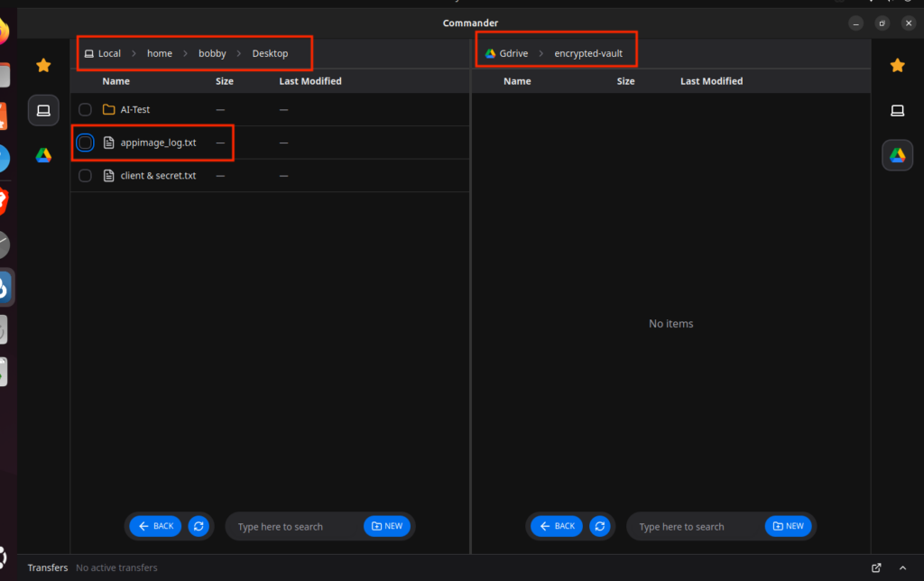Click the Transfers label
924x581 pixels.
48,567
